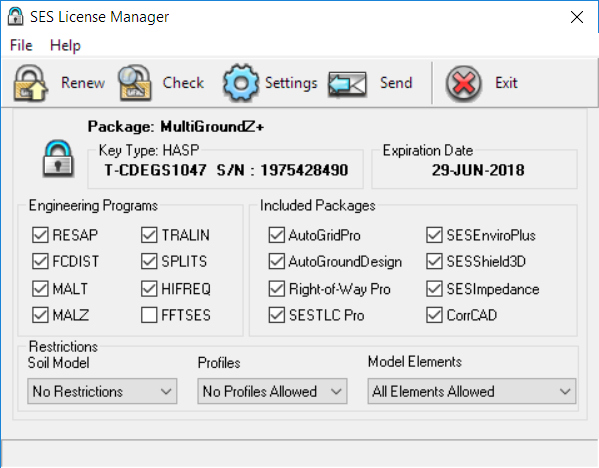599x468 pixels.
Task: Open Settings via the gear icon
Action: [x=241, y=83]
